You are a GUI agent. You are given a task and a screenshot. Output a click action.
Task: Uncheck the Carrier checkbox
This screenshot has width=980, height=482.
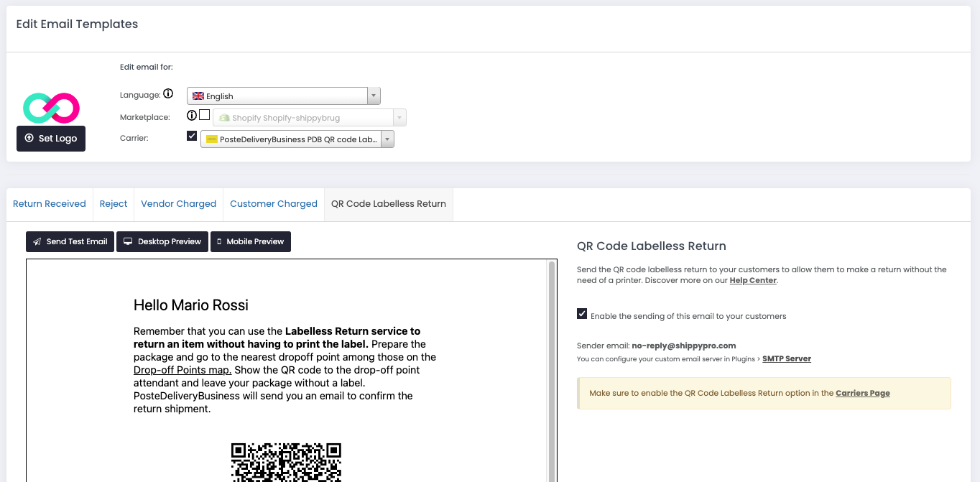coord(191,136)
